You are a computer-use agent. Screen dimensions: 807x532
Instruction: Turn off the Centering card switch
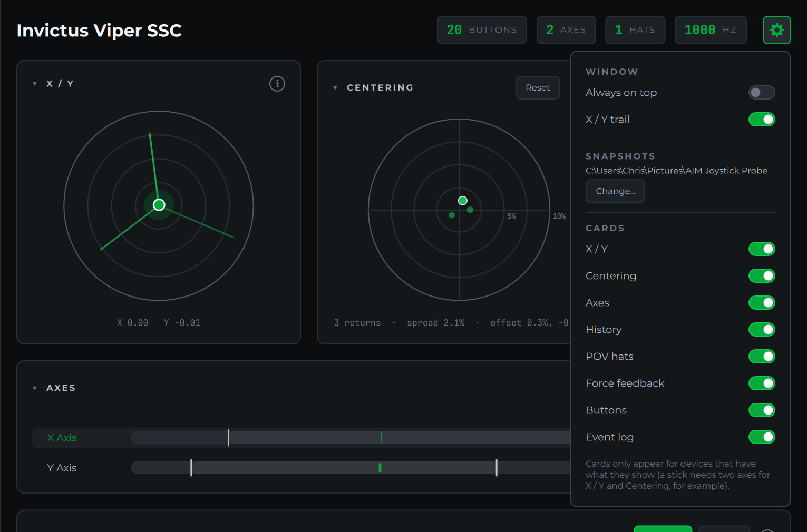pyautogui.click(x=762, y=276)
